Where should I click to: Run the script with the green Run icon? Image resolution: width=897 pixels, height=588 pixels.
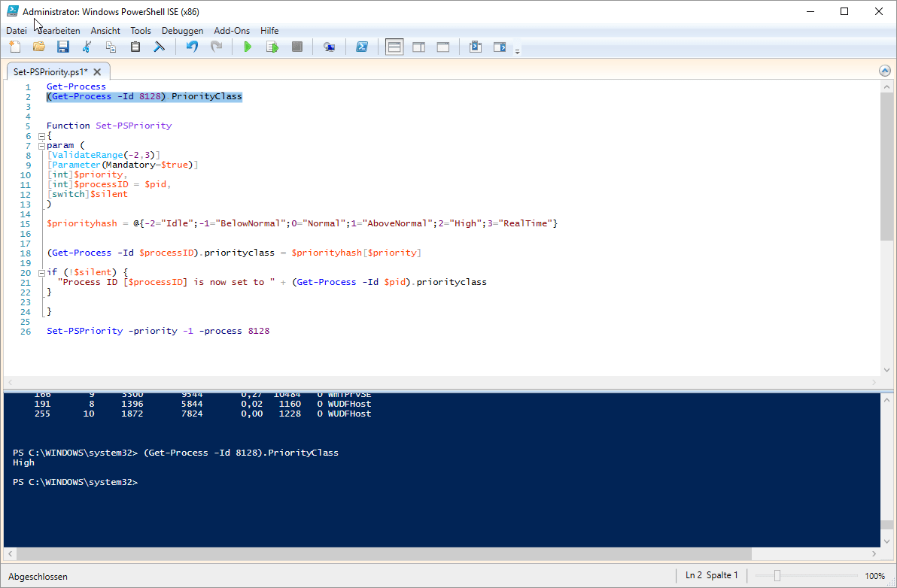pos(248,46)
